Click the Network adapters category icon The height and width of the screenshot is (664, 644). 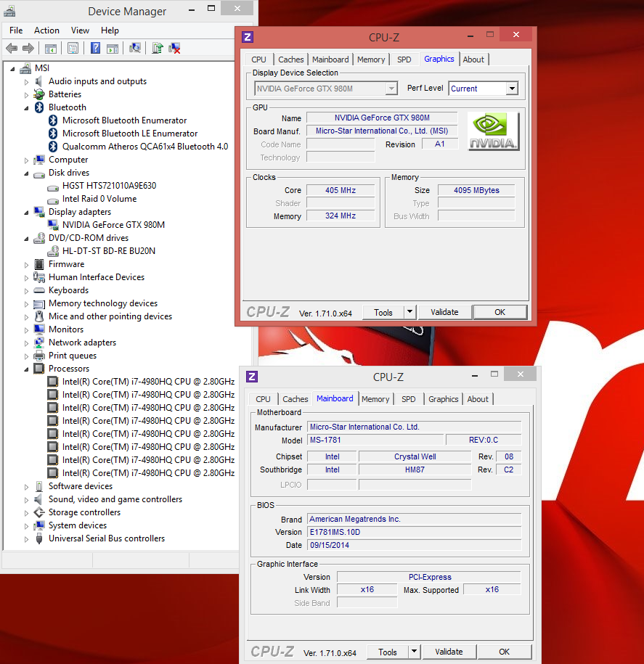coord(39,343)
